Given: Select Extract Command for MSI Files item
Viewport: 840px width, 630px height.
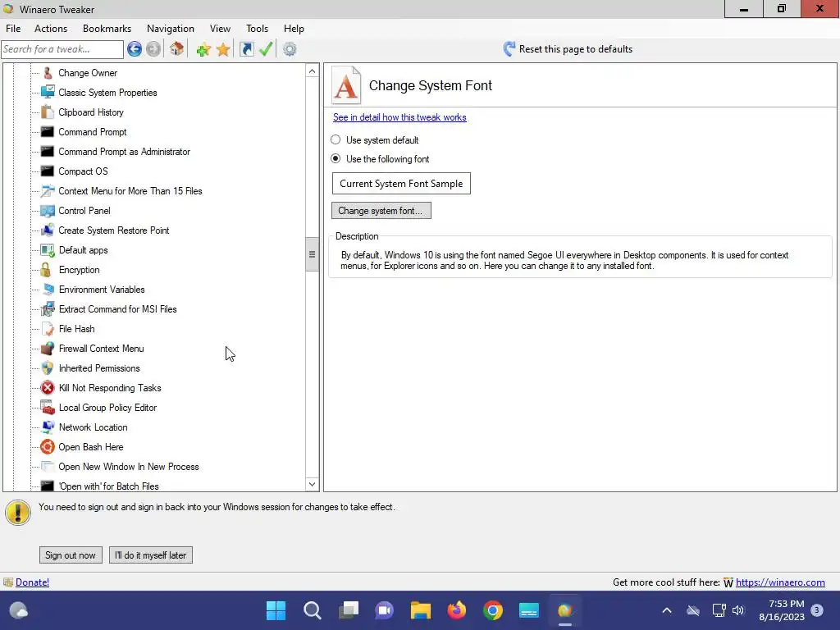Looking at the screenshot, I should point(118,309).
